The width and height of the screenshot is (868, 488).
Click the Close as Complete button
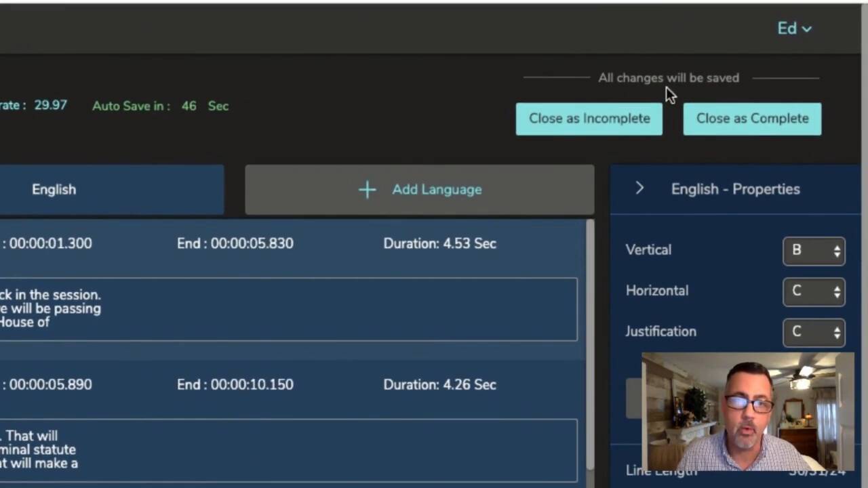(752, 119)
